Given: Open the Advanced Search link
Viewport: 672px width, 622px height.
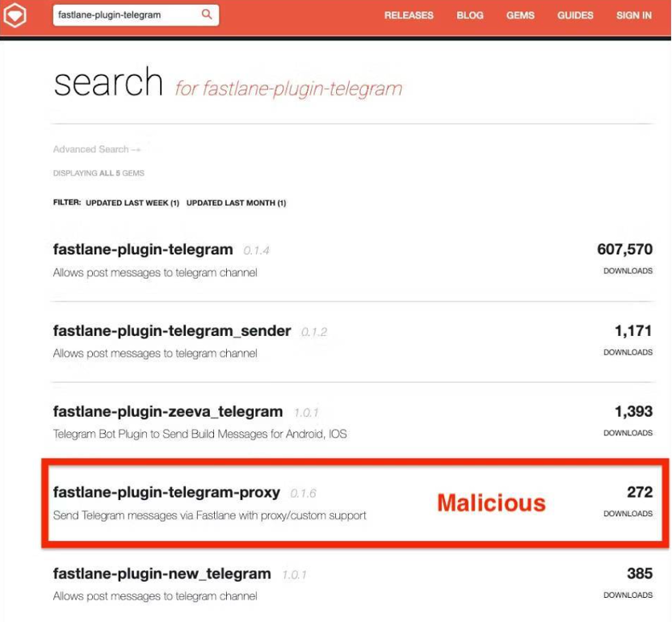Looking at the screenshot, I should pos(97,149).
